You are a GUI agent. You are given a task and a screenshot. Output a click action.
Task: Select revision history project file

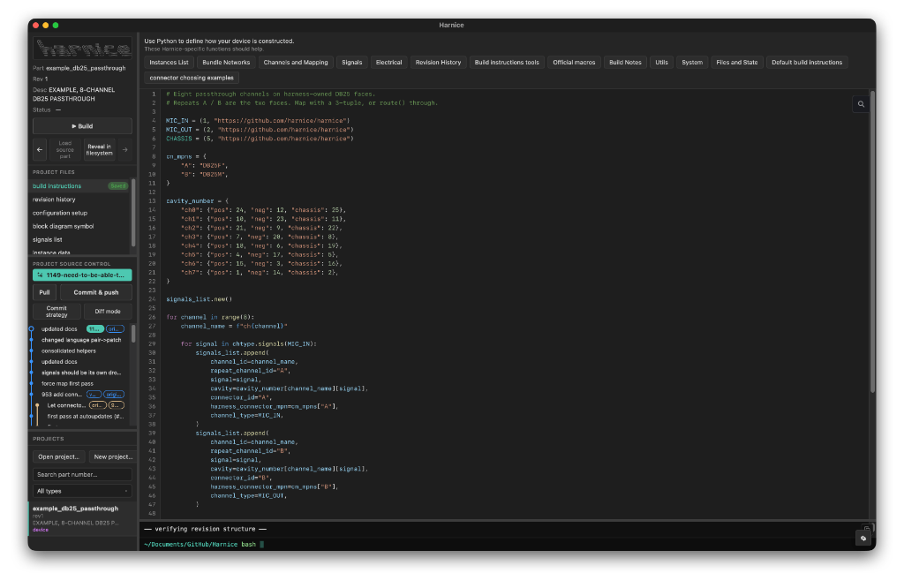(80, 200)
